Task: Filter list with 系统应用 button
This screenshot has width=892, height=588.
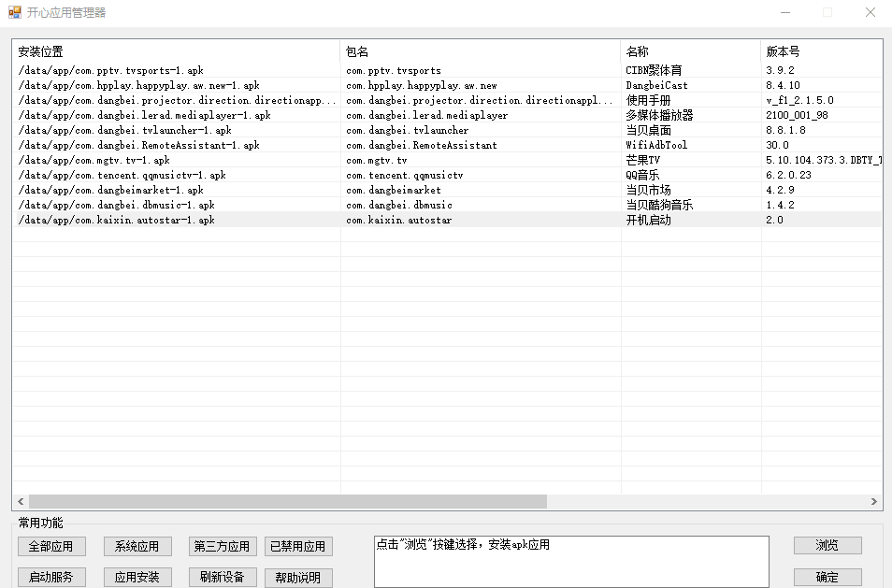Action: tap(137, 547)
